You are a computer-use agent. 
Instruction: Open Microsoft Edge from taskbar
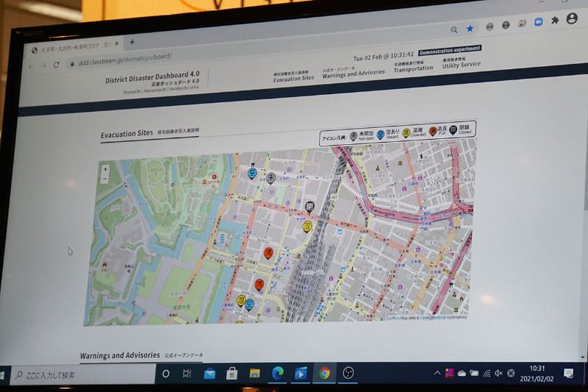pyautogui.click(x=278, y=373)
